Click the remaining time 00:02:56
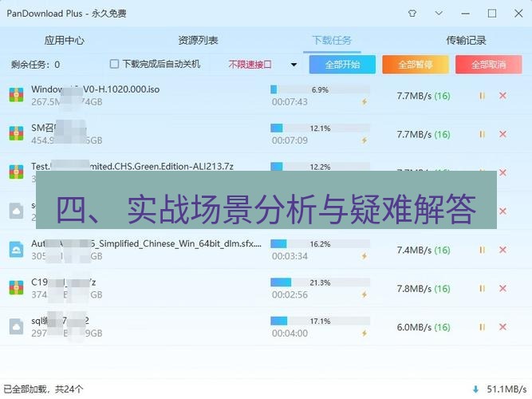 pyautogui.click(x=290, y=294)
